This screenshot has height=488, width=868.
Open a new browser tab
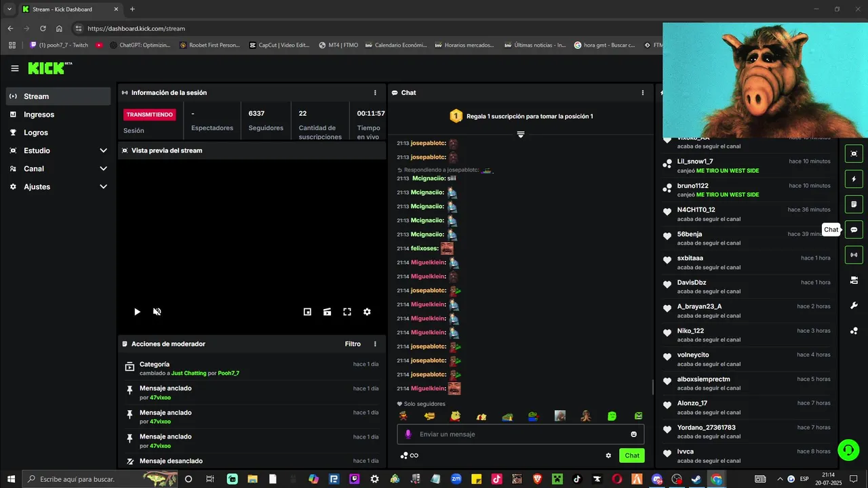[x=132, y=9]
